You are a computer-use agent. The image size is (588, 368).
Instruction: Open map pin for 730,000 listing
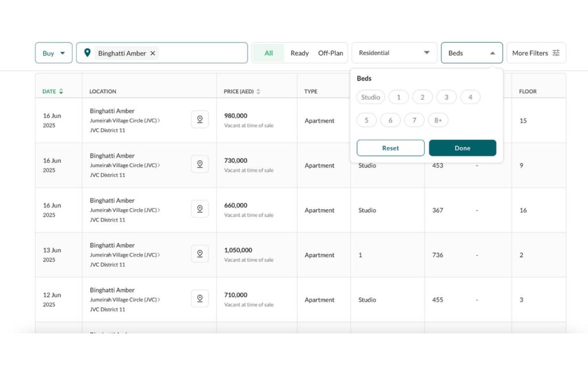click(200, 164)
